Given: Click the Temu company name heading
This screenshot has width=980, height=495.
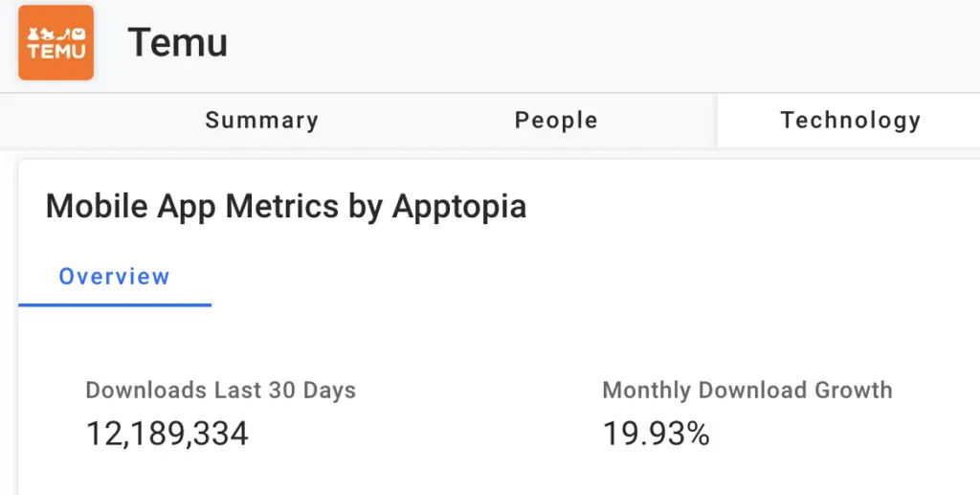Looking at the screenshot, I should tap(177, 43).
